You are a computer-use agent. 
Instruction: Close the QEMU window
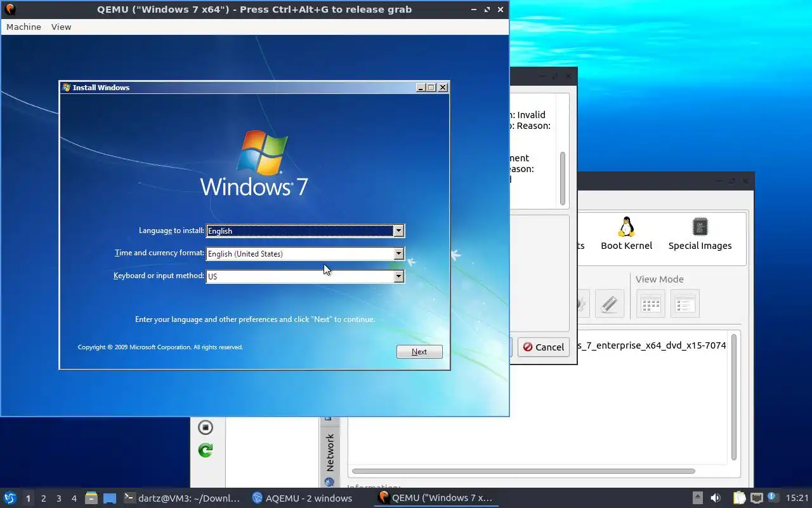point(501,10)
